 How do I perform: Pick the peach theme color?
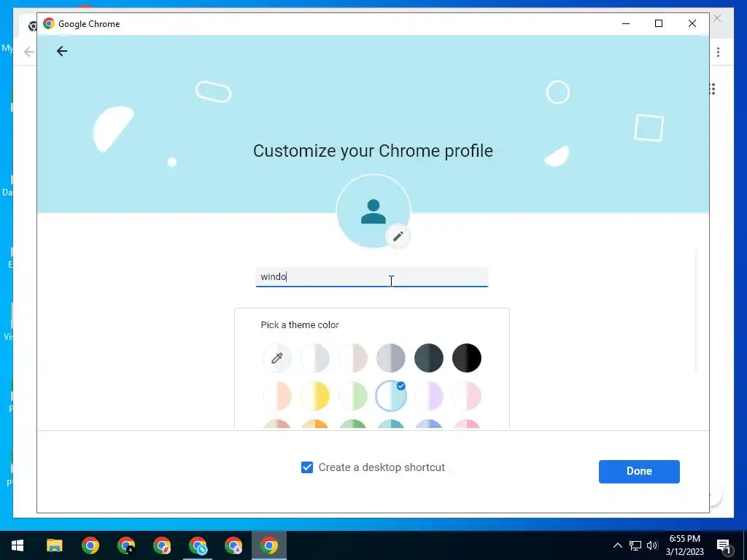pos(276,396)
